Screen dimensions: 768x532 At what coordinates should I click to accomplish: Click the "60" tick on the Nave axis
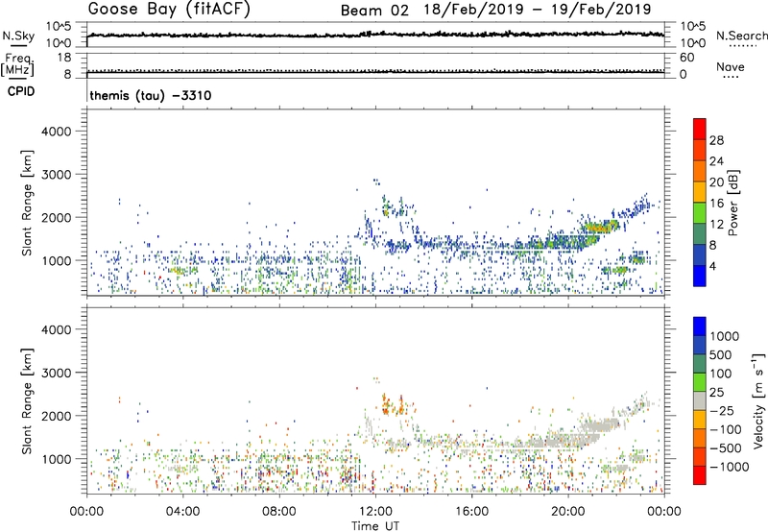point(686,58)
